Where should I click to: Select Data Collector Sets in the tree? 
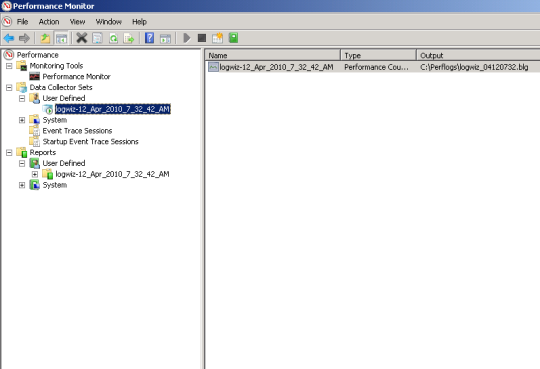pyautogui.click(x=61, y=87)
